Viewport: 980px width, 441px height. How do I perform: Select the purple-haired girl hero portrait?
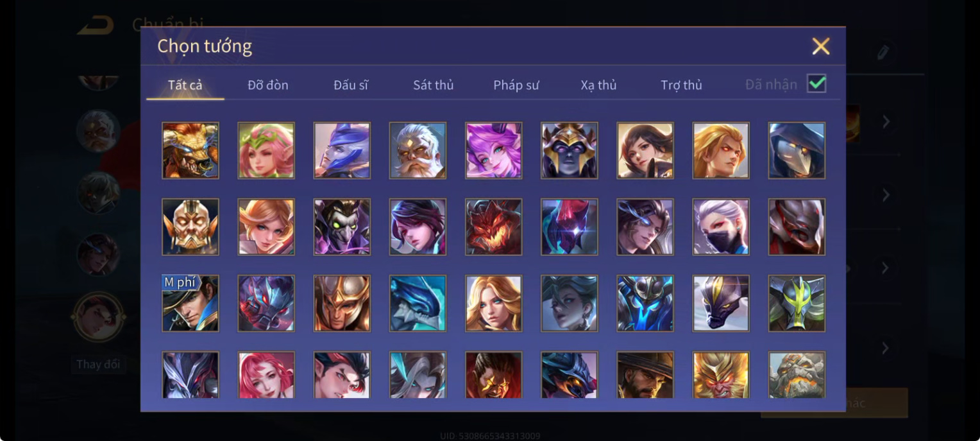493,150
